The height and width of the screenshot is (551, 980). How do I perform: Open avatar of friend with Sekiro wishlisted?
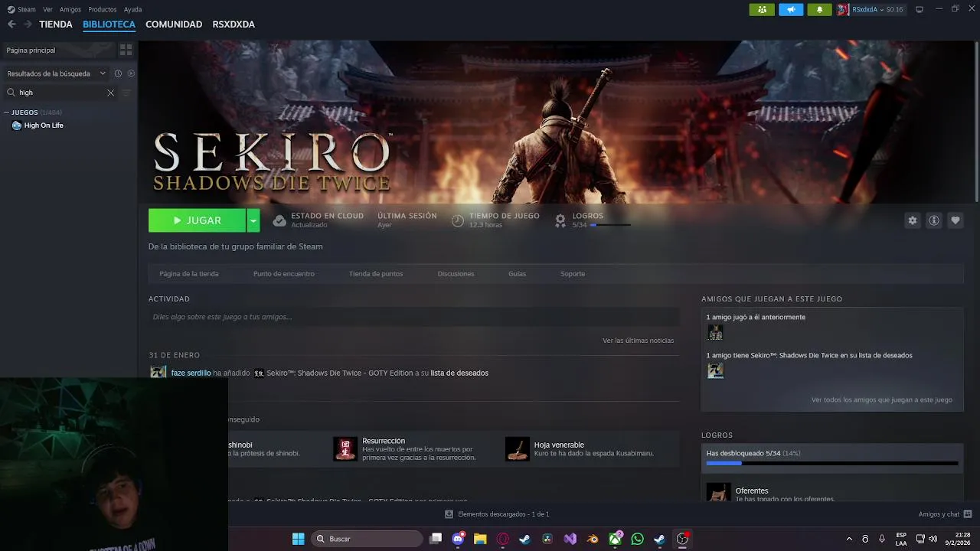715,370
